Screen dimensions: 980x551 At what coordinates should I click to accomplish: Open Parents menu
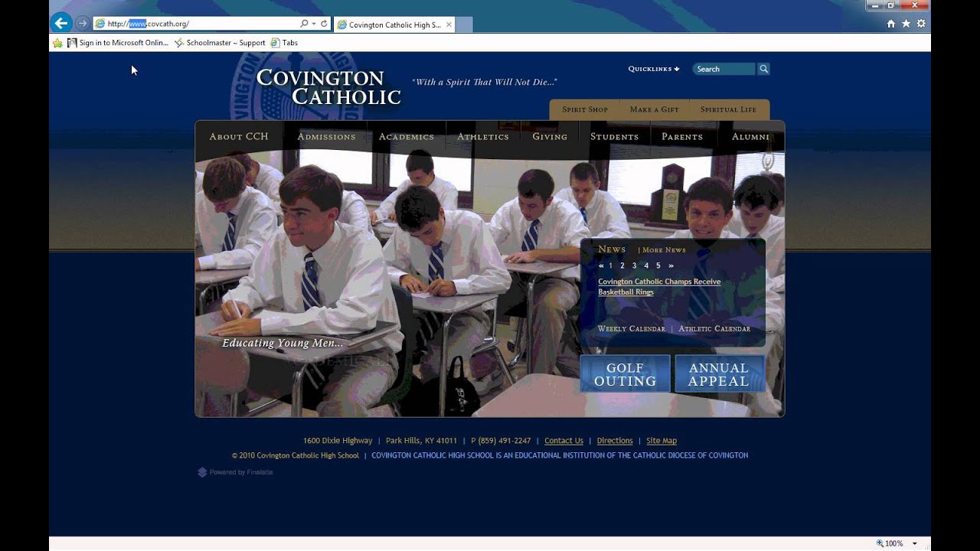682,136
